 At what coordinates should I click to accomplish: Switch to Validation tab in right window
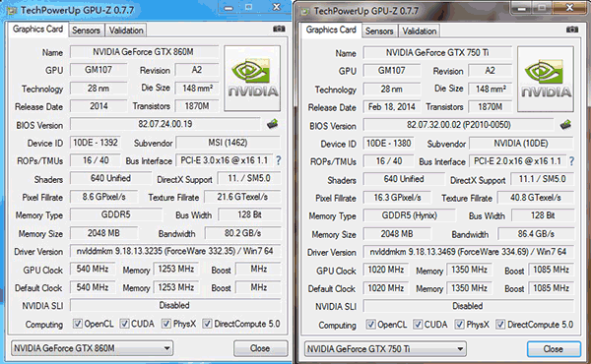tap(420, 31)
